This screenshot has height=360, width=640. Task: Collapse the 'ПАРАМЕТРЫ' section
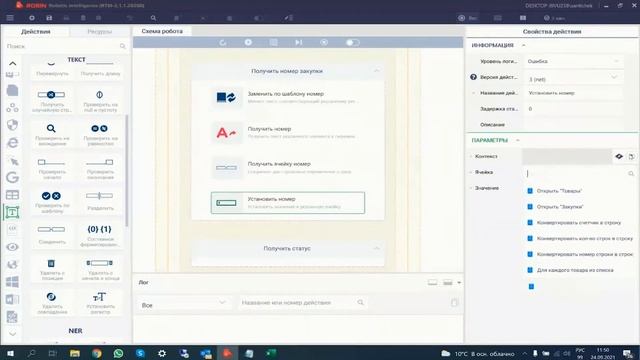[x=518, y=140]
